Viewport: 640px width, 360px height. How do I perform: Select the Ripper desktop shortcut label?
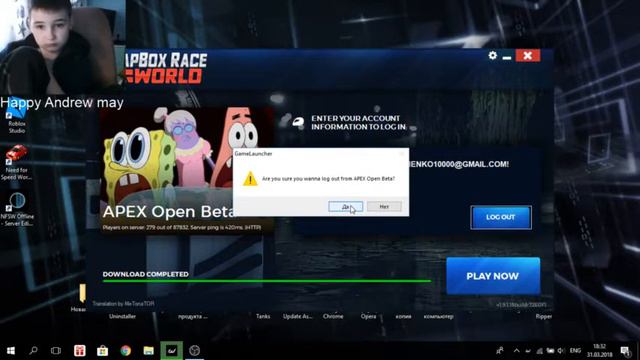(544, 316)
